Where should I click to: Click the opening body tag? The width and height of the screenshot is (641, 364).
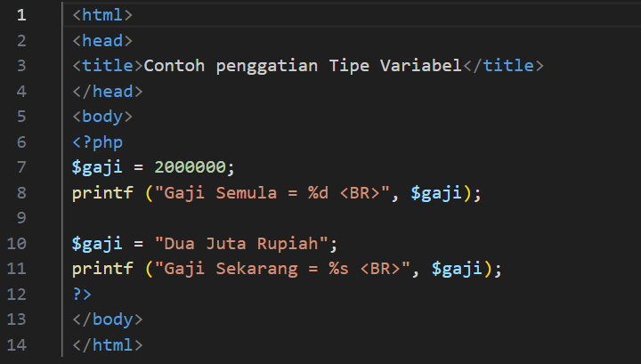(x=102, y=117)
